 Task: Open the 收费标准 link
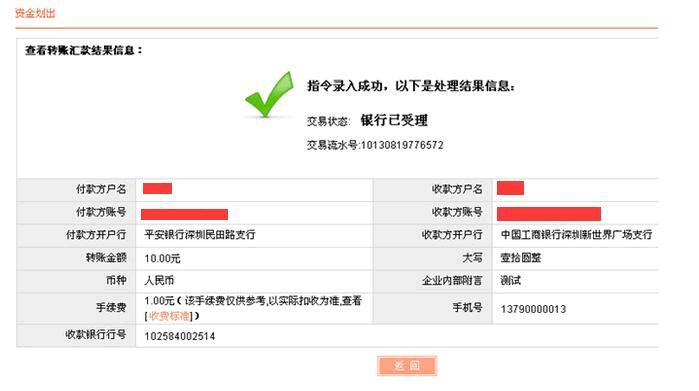pos(169,316)
